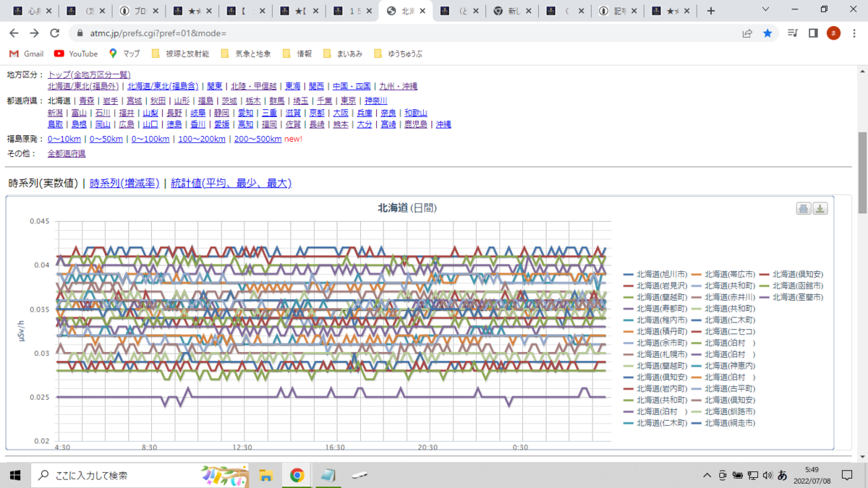View site information lock icon
Image resolution: width=868 pixels, height=488 pixels.
[80, 33]
